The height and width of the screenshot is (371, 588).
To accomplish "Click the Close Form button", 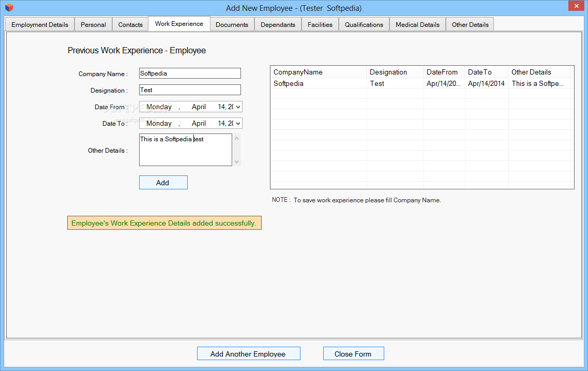I will 353,354.
